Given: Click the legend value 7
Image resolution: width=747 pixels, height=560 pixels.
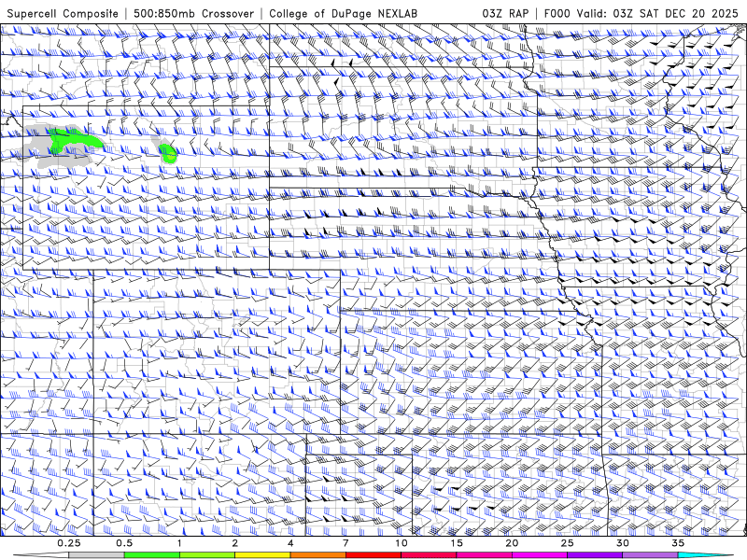Looking at the screenshot, I should click(345, 543).
